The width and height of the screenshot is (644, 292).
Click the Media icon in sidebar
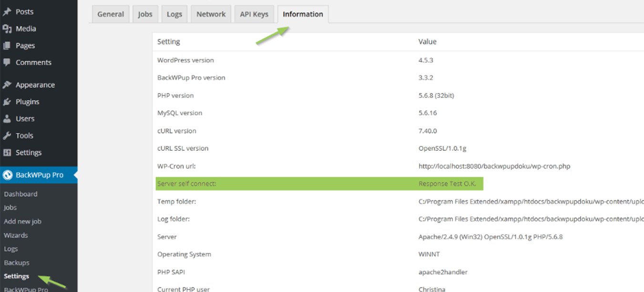pos(7,29)
